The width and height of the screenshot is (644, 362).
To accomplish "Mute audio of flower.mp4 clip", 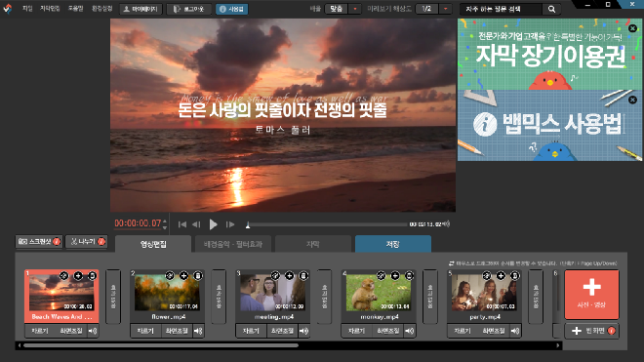I will pyautogui.click(x=198, y=331).
